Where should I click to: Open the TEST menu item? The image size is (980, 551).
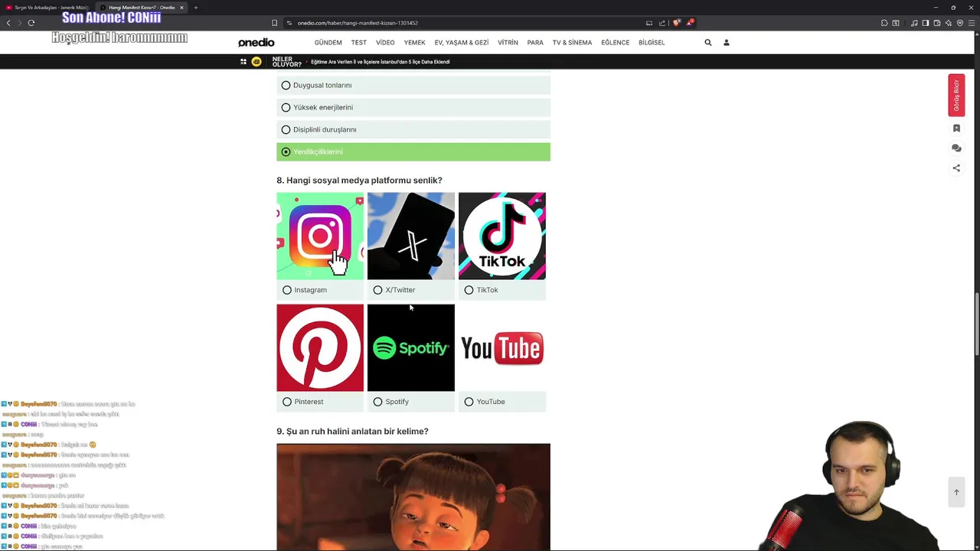[359, 43]
